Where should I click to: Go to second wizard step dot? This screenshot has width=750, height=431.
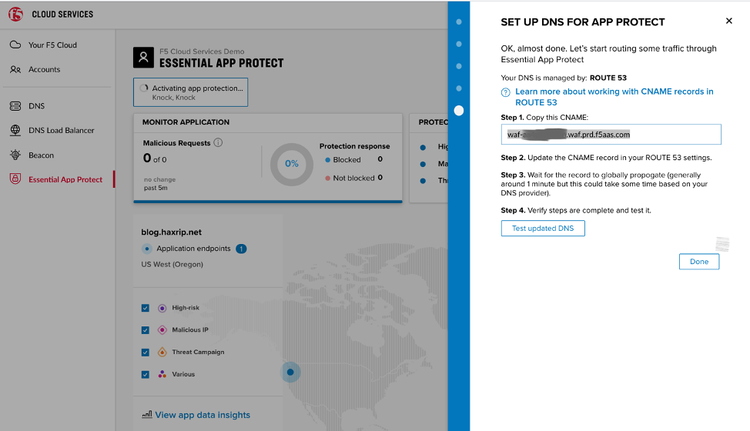click(459, 44)
